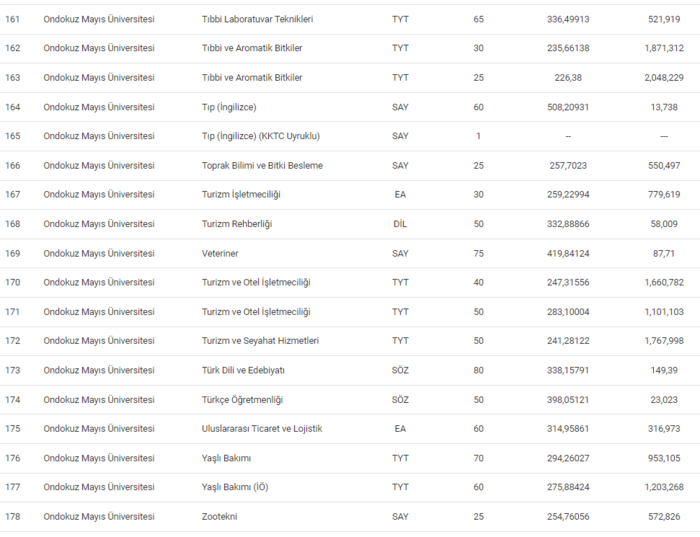Click the ranking value 1,660,782
This screenshot has width=700, height=537.
pyautogui.click(x=664, y=283)
